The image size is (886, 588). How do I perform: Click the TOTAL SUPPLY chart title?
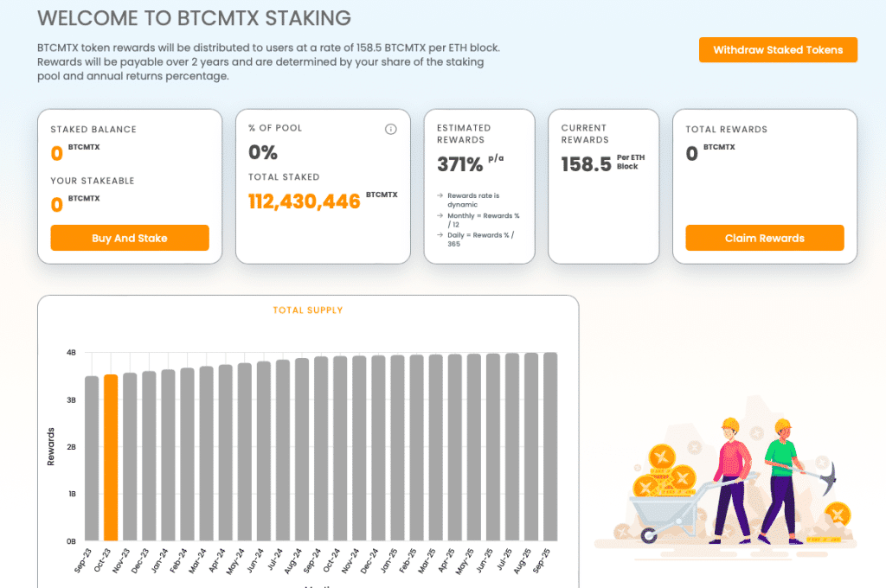point(308,310)
